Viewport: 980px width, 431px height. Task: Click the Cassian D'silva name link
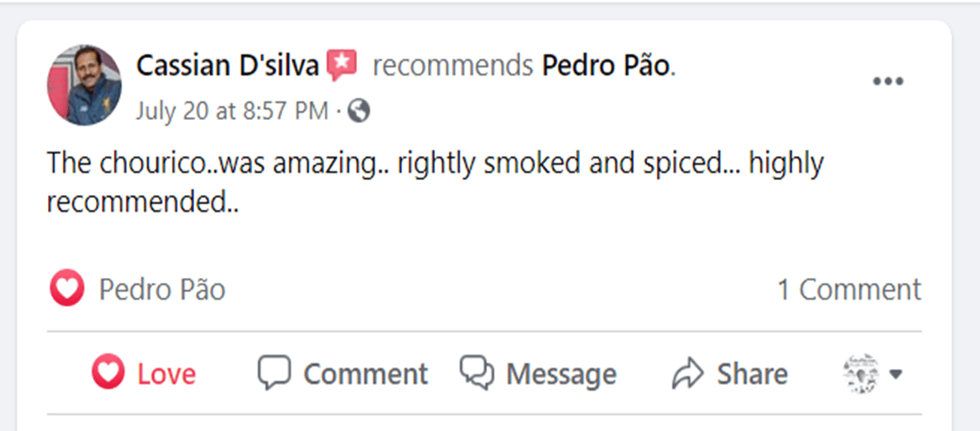(227, 66)
